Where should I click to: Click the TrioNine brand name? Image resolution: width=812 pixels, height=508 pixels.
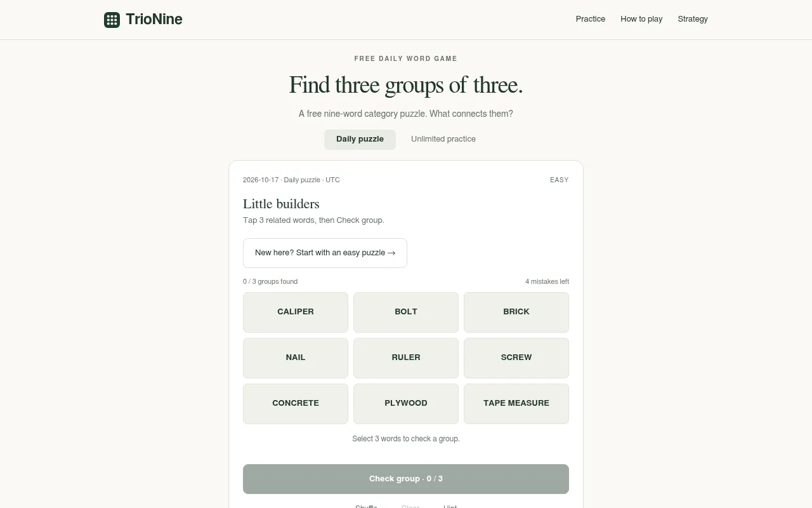click(x=154, y=19)
